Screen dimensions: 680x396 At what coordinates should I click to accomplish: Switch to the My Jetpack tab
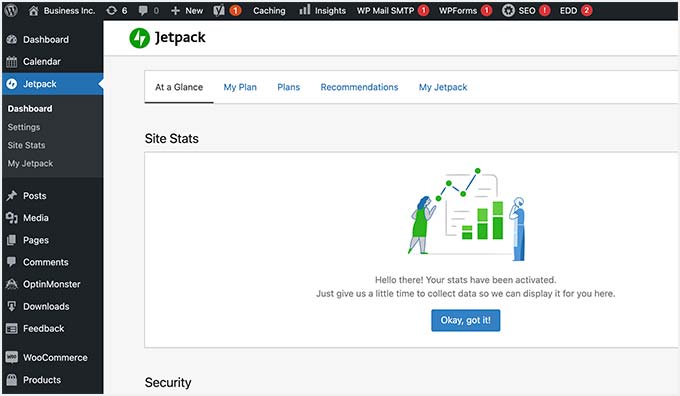point(443,87)
